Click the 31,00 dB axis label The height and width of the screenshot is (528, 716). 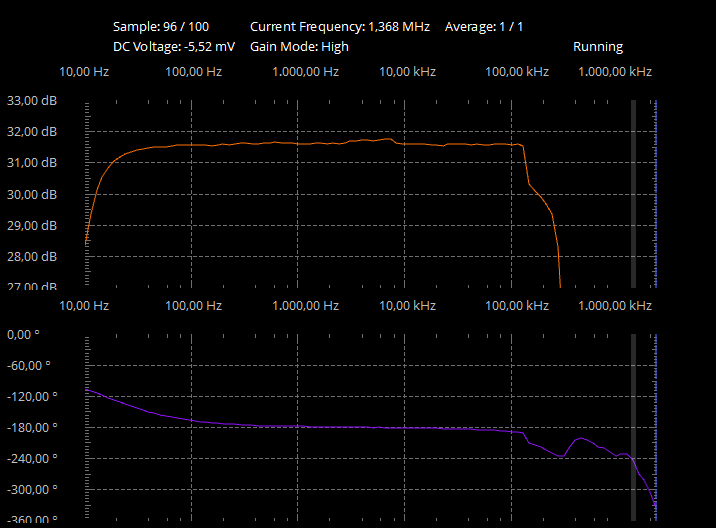point(32,163)
